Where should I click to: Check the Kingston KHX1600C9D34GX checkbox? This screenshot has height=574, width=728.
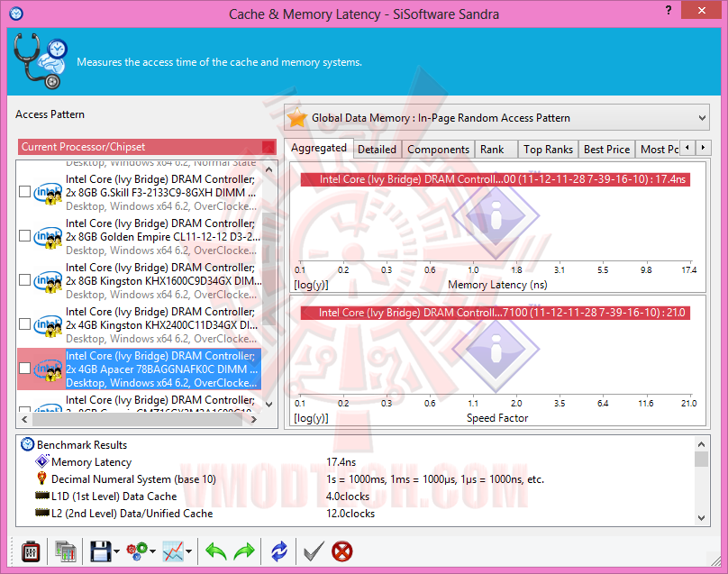click(x=24, y=279)
